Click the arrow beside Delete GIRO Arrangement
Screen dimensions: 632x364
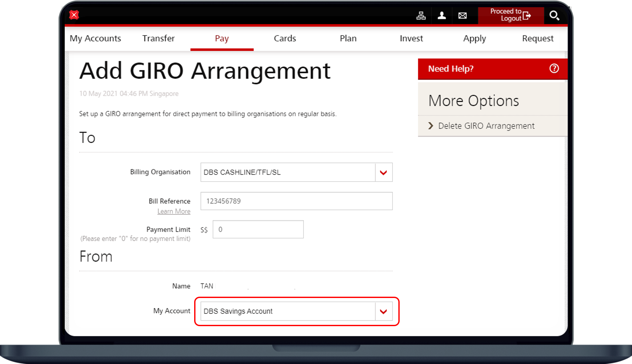431,126
